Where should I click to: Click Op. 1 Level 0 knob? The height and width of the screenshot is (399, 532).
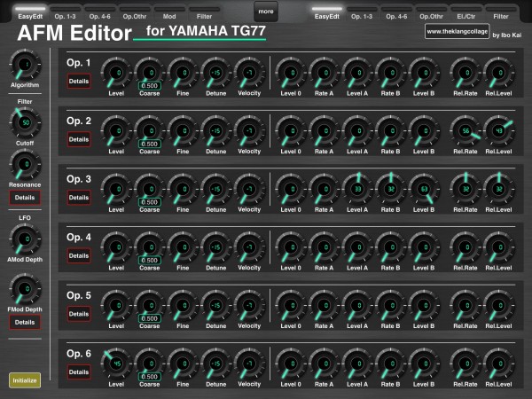(x=291, y=73)
